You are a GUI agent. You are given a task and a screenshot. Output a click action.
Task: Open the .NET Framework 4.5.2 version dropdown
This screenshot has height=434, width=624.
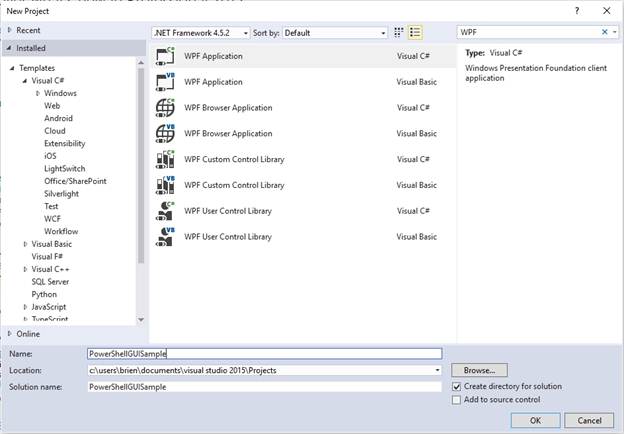tap(201, 33)
